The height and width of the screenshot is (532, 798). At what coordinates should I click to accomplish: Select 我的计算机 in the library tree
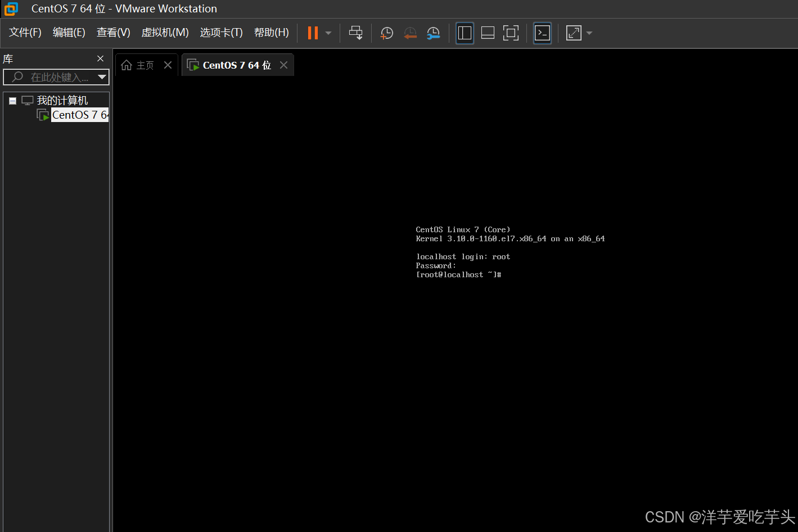click(x=62, y=101)
